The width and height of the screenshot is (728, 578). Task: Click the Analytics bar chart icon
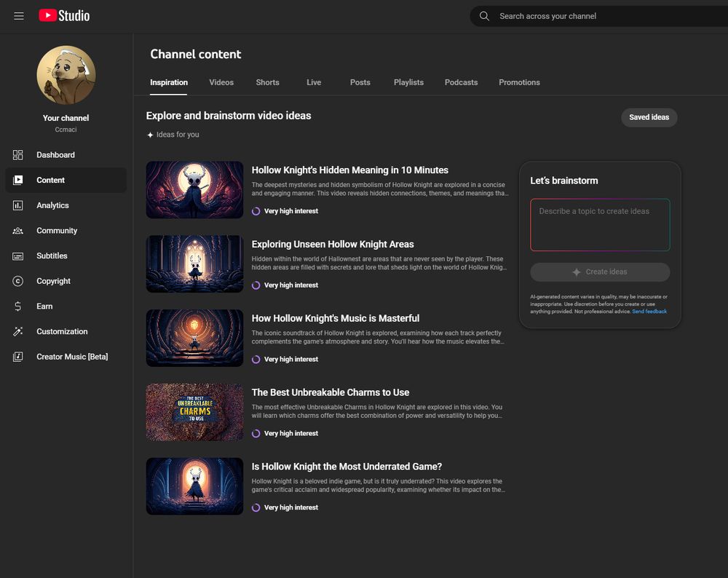click(x=17, y=205)
